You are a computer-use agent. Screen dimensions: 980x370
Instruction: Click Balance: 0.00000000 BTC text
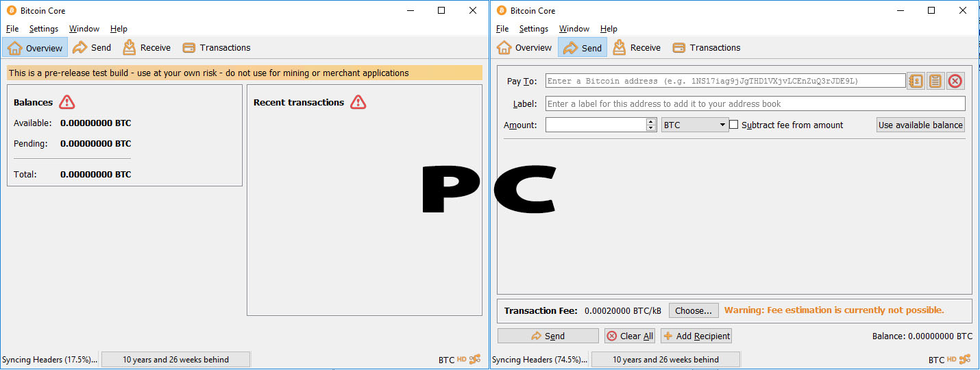[x=922, y=336]
